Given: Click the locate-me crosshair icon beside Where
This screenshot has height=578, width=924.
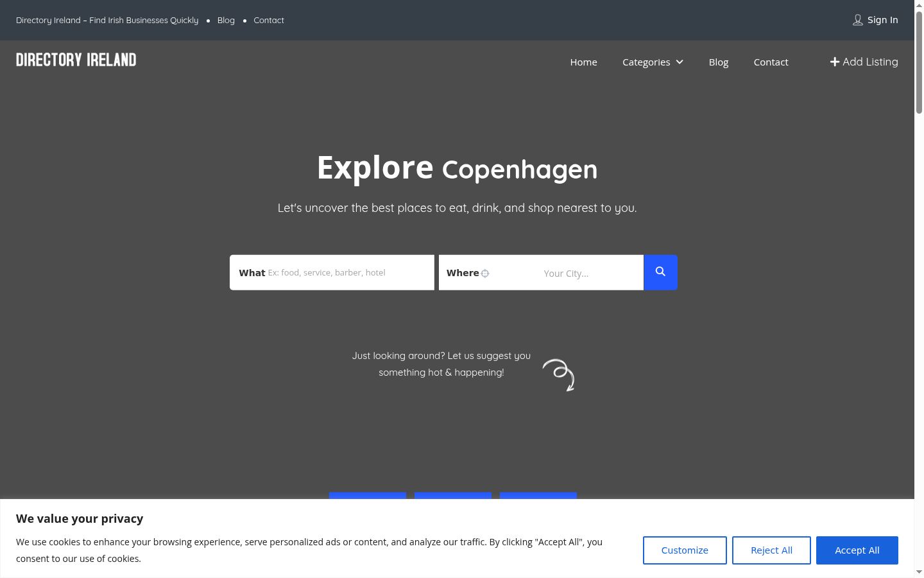Looking at the screenshot, I should point(485,274).
